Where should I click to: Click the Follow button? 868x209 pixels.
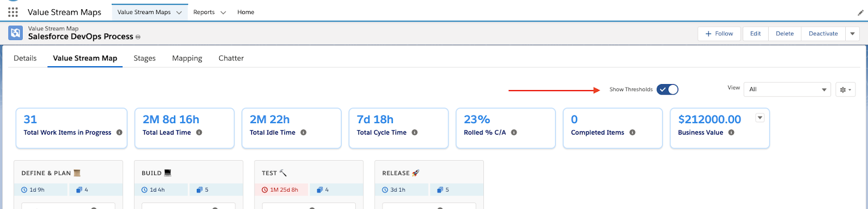(x=719, y=34)
